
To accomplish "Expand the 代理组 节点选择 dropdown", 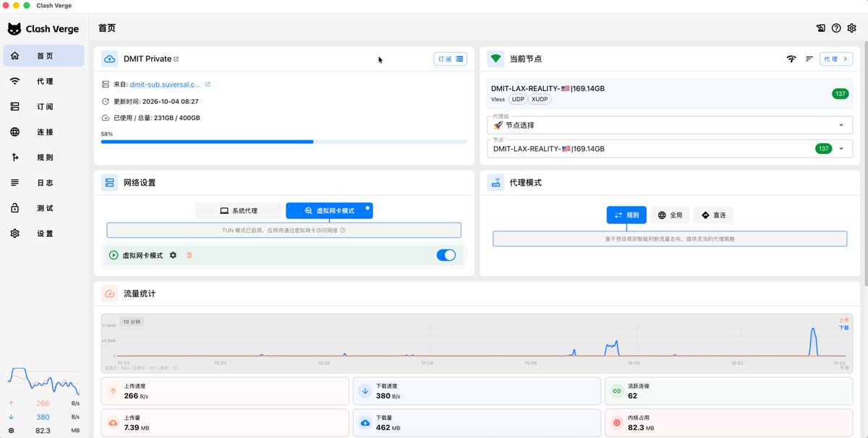I will [670, 125].
